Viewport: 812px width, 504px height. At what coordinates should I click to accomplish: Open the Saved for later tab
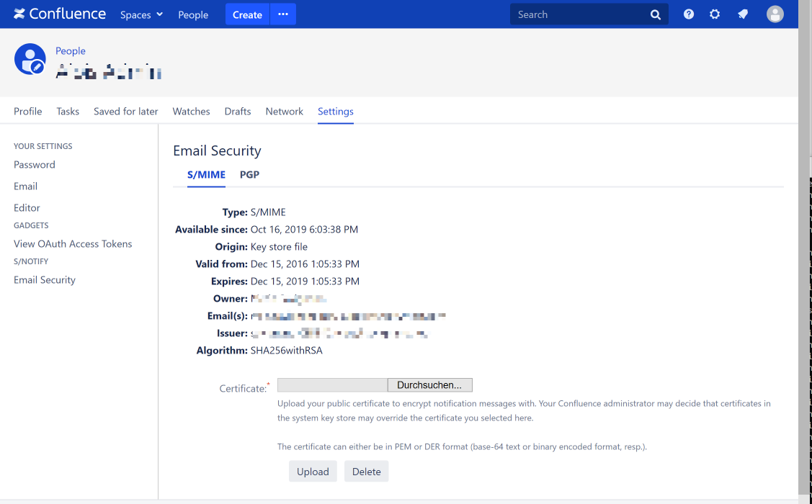[126, 112]
